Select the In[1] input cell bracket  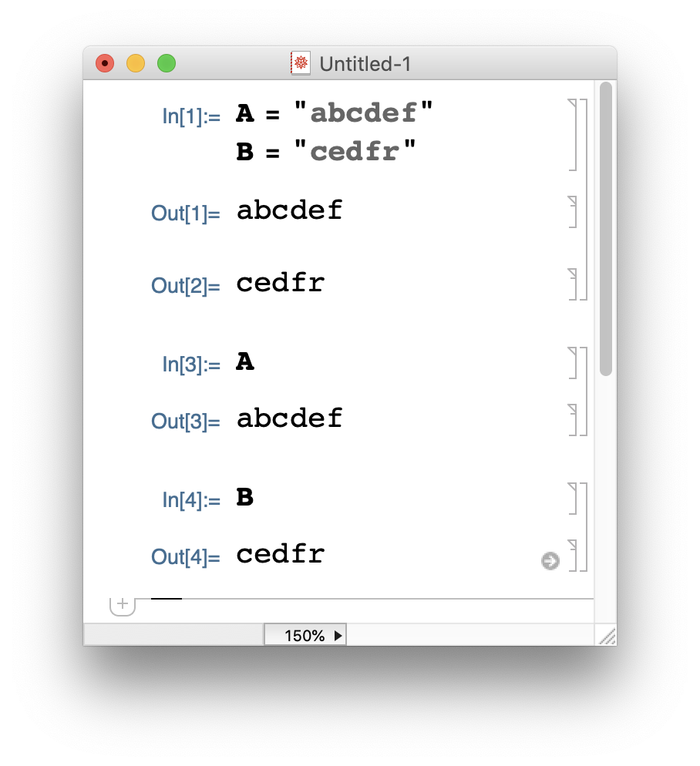[573, 135]
